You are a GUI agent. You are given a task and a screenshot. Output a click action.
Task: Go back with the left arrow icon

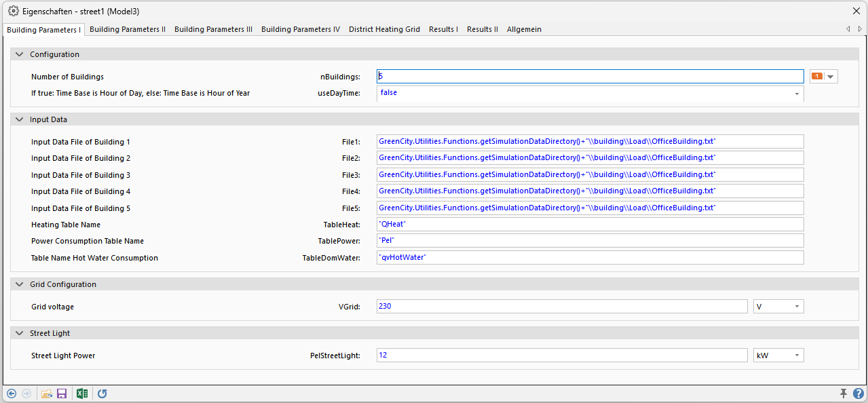point(11,394)
